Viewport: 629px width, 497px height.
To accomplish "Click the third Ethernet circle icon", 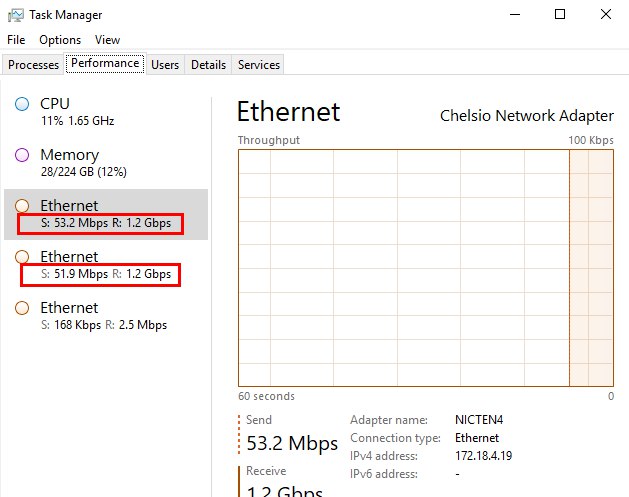I will pyautogui.click(x=22, y=308).
